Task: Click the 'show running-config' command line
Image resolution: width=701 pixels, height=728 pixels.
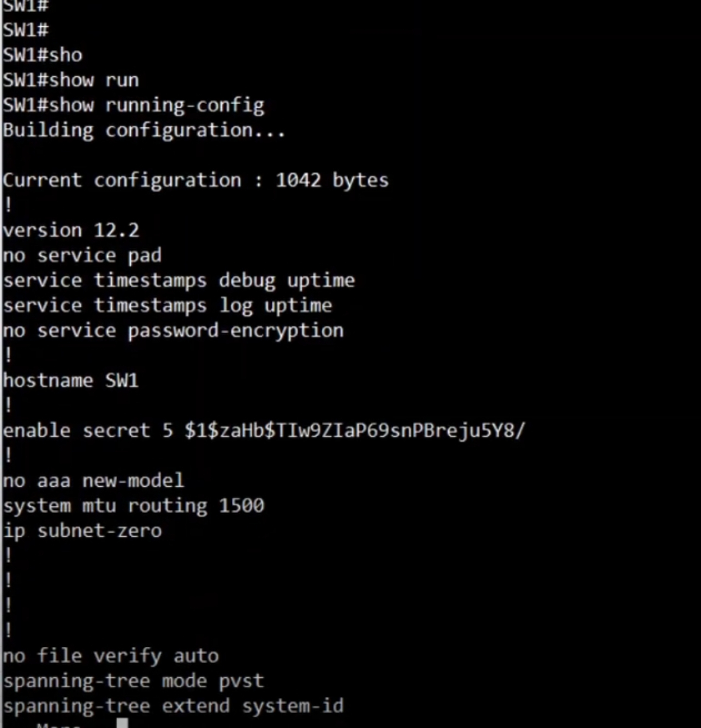Action: 134,106
